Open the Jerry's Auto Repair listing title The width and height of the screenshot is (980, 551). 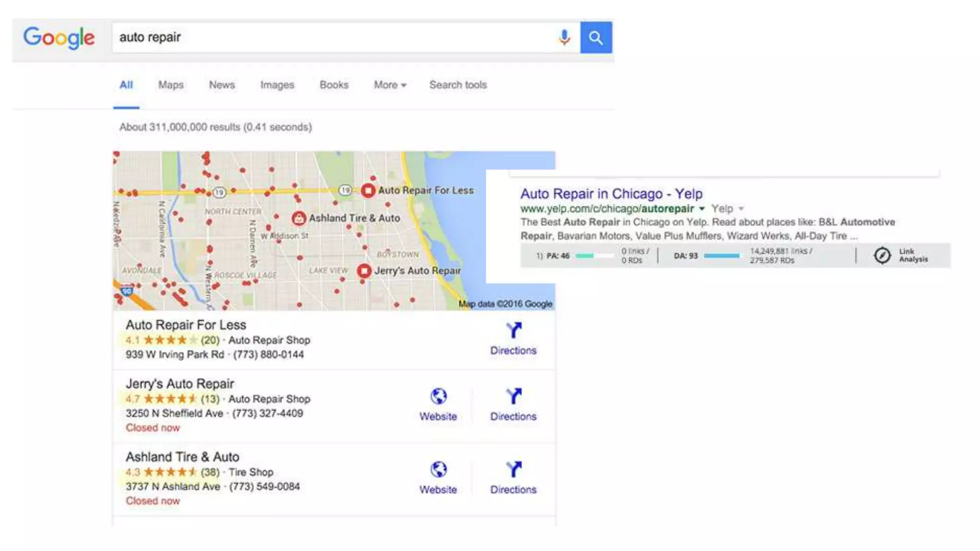[x=180, y=384]
